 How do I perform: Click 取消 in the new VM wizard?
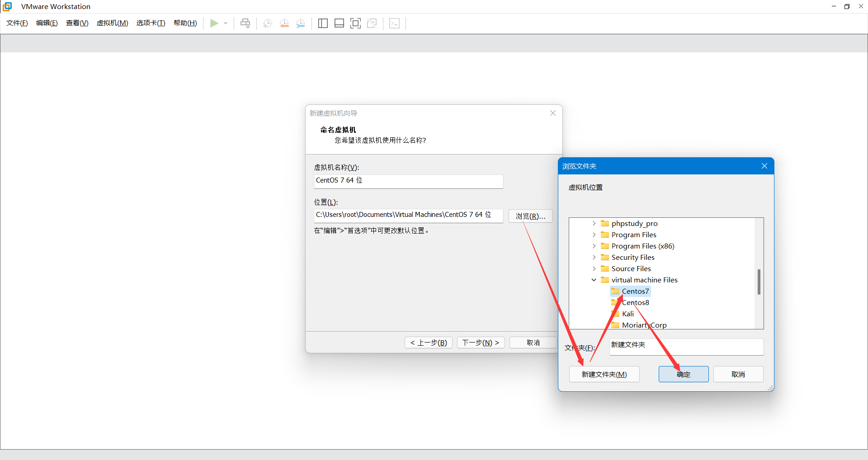coord(533,343)
